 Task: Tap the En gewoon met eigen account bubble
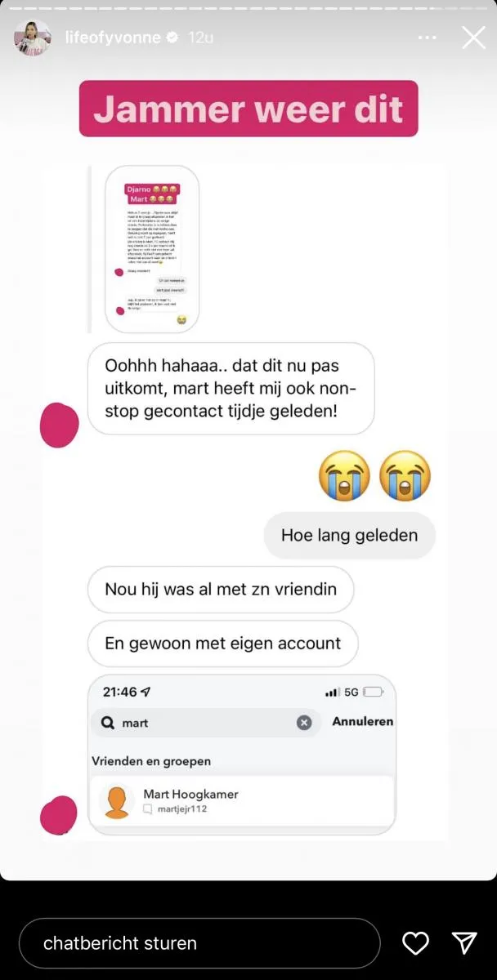(x=222, y=644)
